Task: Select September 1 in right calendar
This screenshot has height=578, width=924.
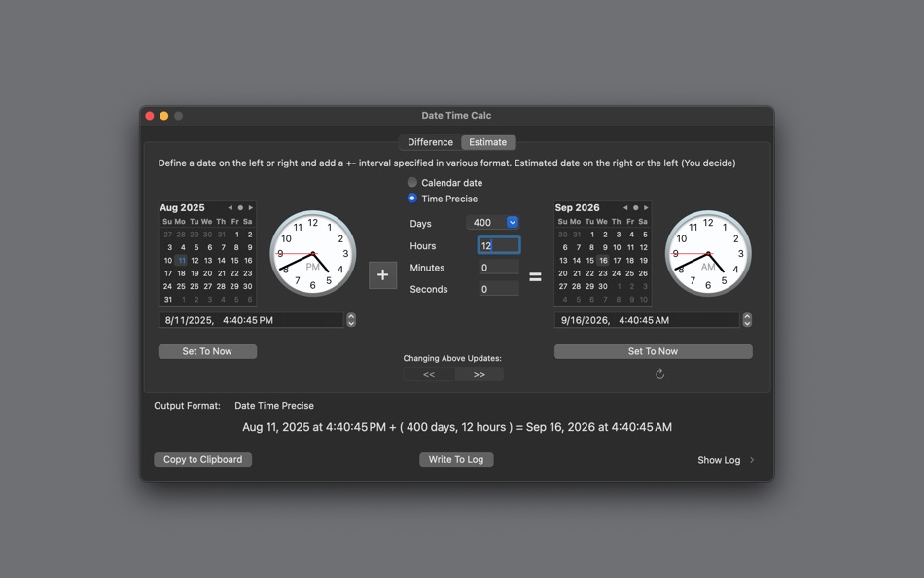Action: coord(591,235)
